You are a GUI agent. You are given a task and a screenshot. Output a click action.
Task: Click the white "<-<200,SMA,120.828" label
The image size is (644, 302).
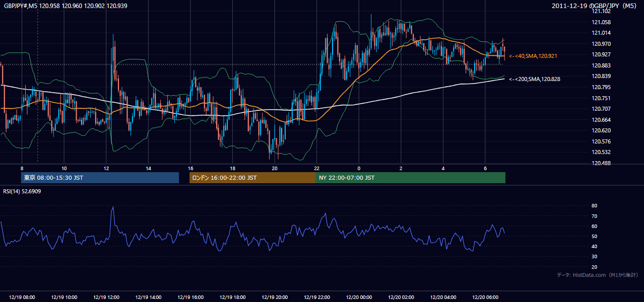pyautogui.click(x=535, y=79)
